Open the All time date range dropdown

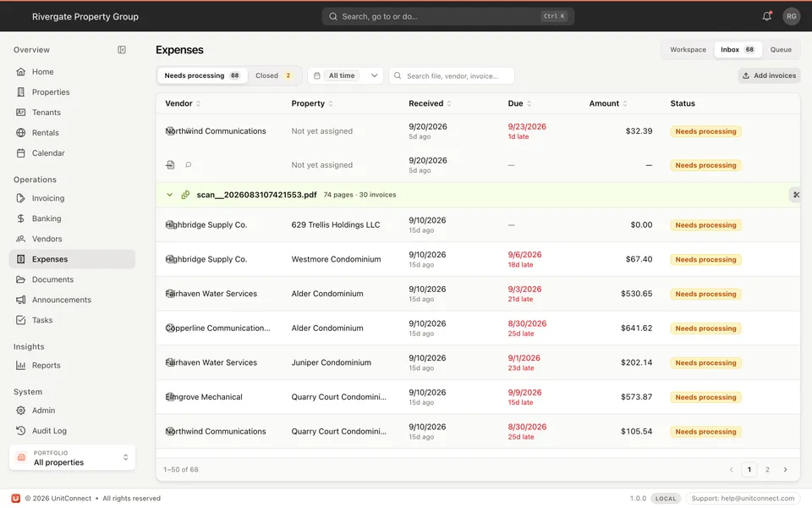click(x=345, y=75)
